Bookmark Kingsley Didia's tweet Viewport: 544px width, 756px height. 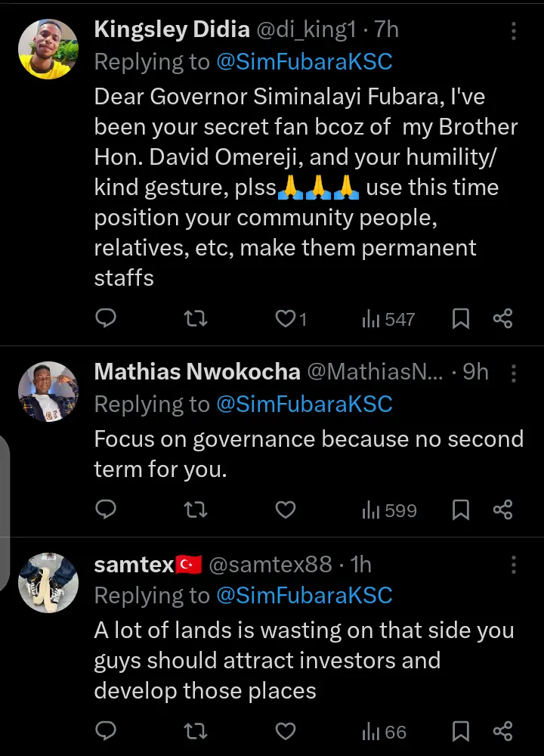pyautogui.click(x=461, y=319)
